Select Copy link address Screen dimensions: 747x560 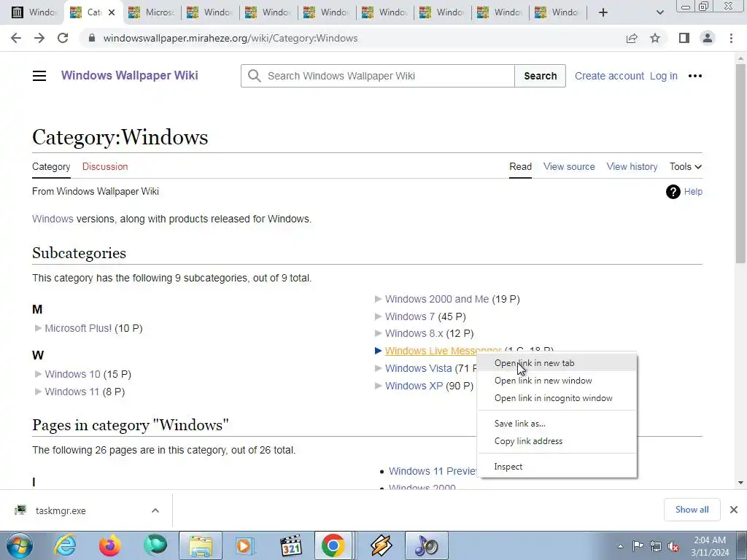coord(557,441)
